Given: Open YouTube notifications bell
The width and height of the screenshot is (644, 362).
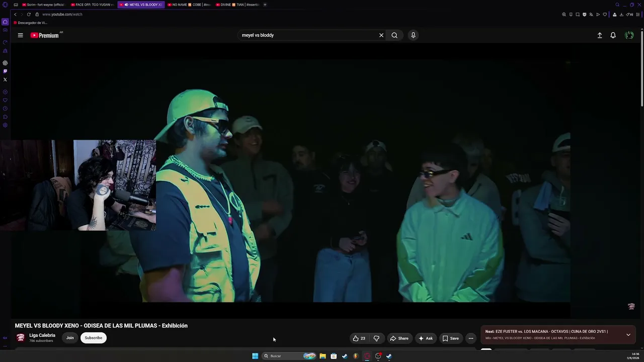Looking at the screenshot, I should click(613, 35).
